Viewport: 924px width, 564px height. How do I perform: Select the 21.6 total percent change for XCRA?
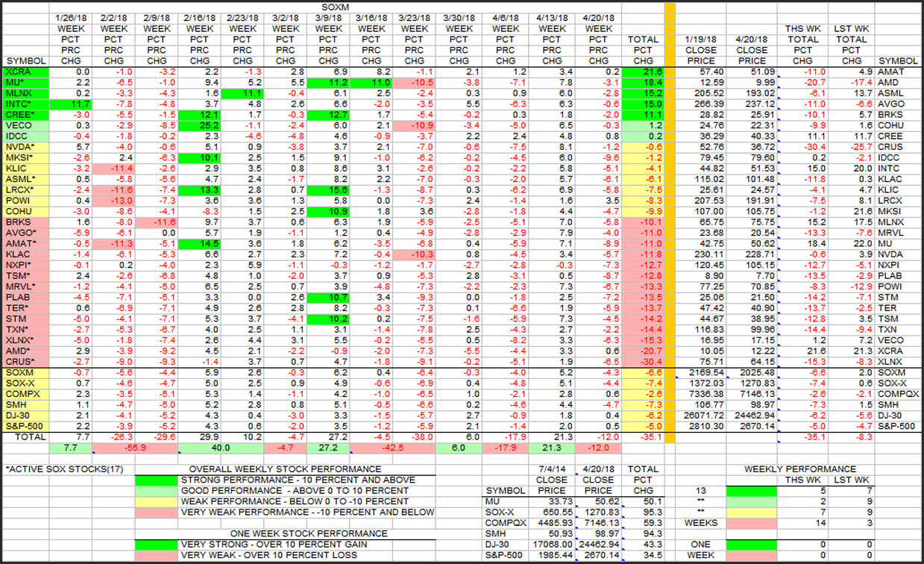643,71
